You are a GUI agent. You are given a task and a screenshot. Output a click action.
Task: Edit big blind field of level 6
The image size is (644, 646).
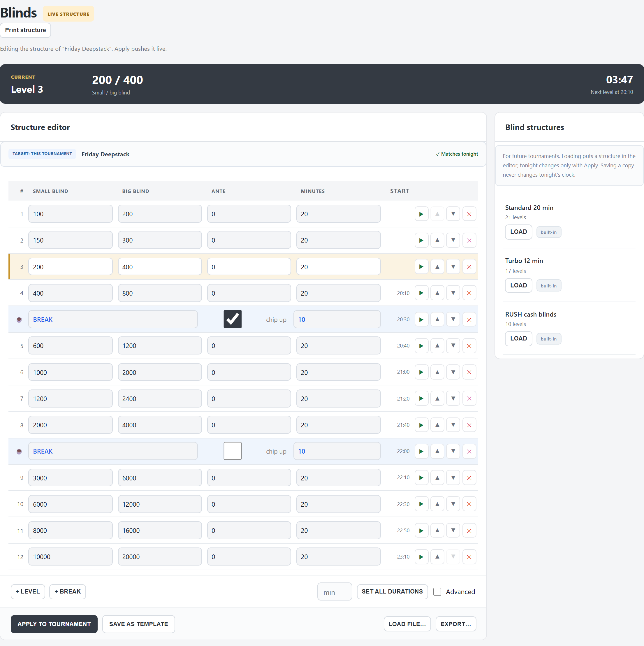pos(160,372)
